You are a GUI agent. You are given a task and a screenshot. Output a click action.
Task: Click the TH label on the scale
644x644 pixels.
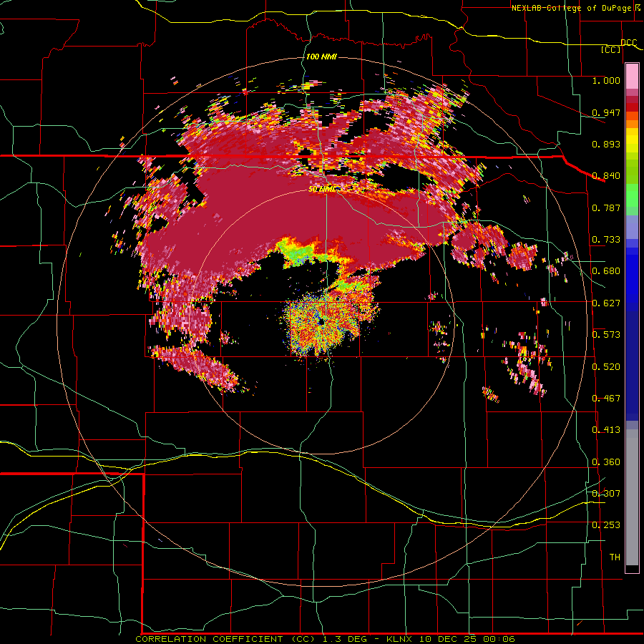coord(615,557)
